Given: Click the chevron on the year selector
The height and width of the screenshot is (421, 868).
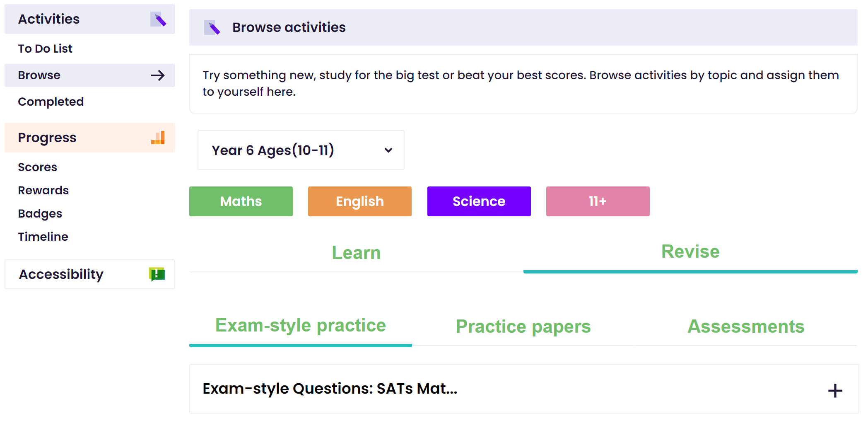Looking at the screenshot, I should 388,150.
